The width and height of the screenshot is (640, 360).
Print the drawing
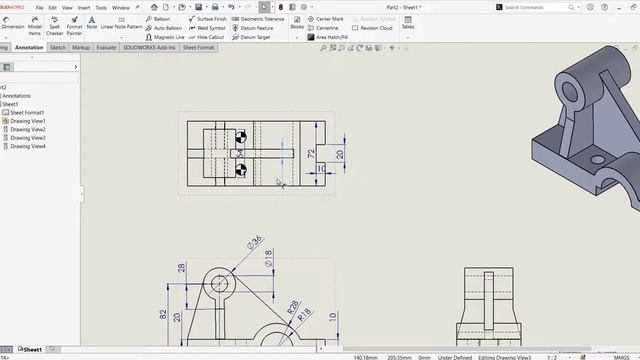(x=215, y=7)
